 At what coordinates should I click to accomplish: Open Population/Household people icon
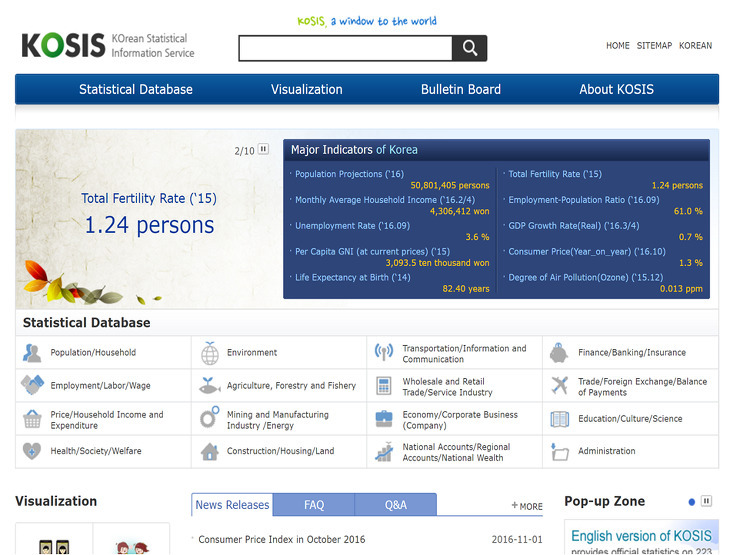click(x=32, y=353)
